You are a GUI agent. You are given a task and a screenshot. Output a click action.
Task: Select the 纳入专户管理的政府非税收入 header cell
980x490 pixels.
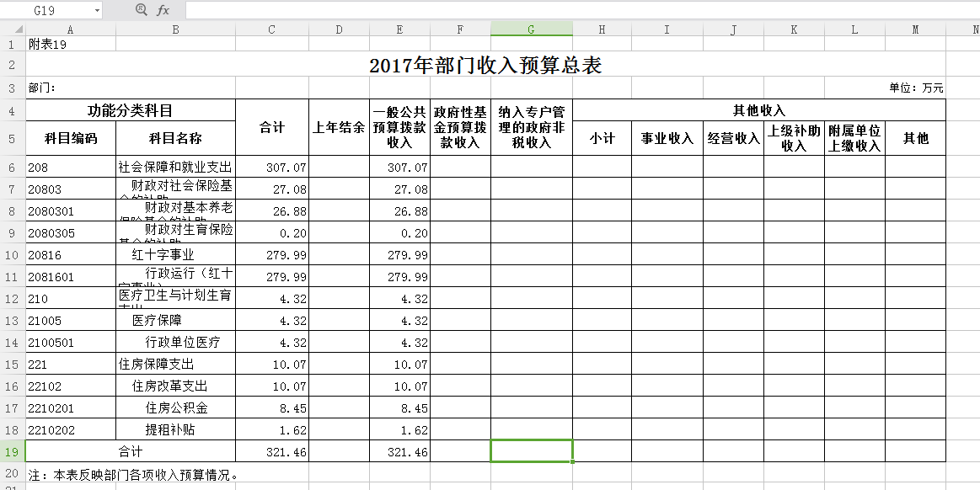coord(531,127)
